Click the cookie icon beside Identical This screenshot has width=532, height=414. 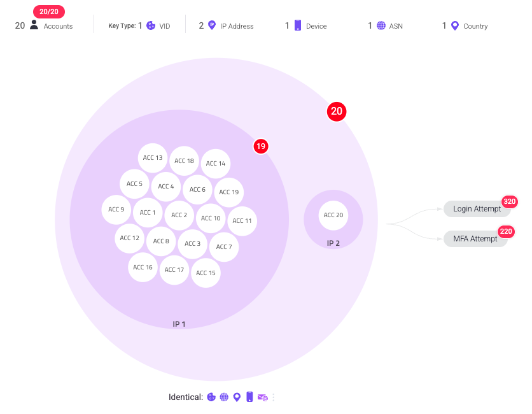tap(211, 397)
